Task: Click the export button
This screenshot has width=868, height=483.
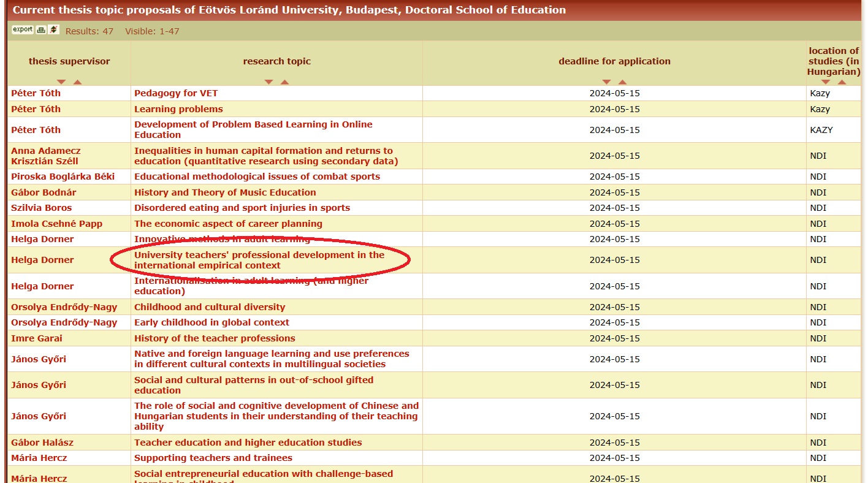Action: 23,29
